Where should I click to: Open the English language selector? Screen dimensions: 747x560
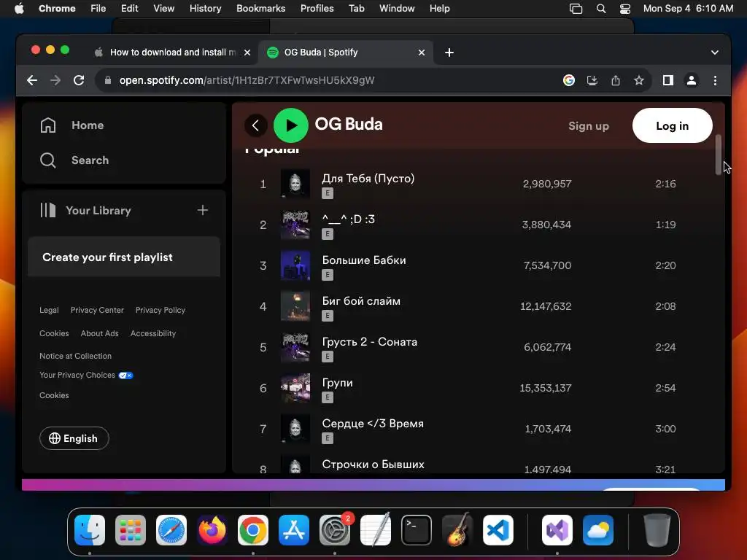[x=74, y=438]
